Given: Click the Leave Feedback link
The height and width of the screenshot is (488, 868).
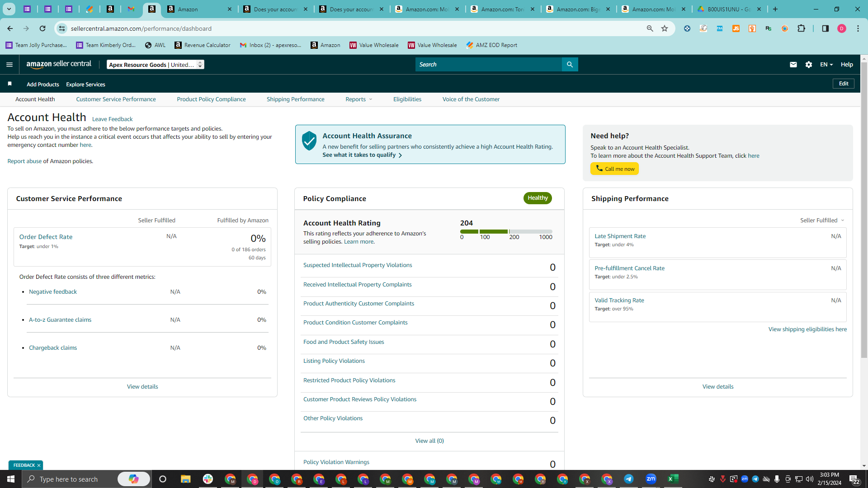Looking at the screenshot, I should pyautogui.click(x=112, y=119).
